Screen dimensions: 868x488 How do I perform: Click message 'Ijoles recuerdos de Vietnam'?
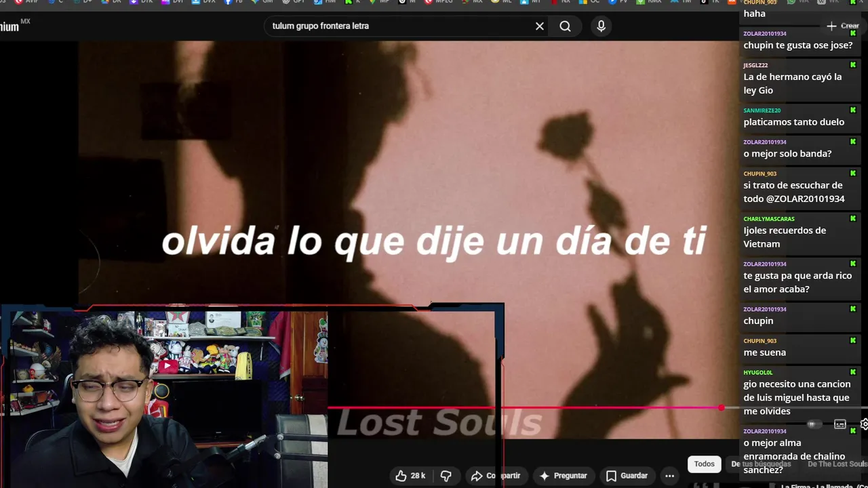[785, 237]
